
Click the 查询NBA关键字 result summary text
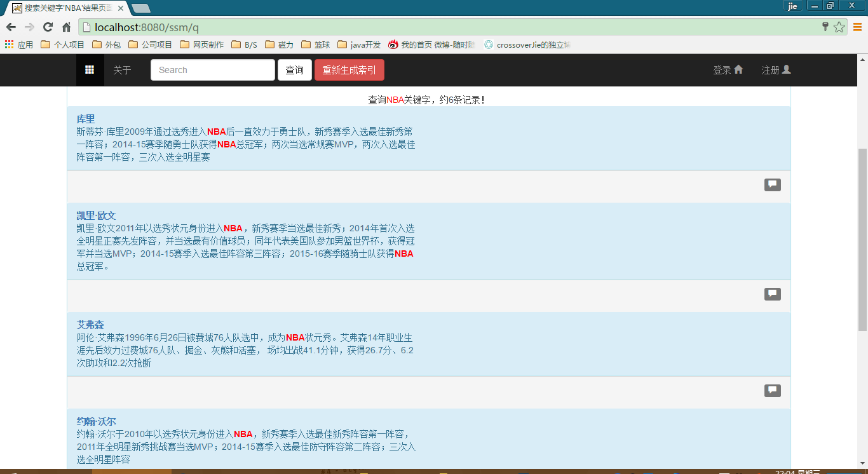(x=426, y=100)
